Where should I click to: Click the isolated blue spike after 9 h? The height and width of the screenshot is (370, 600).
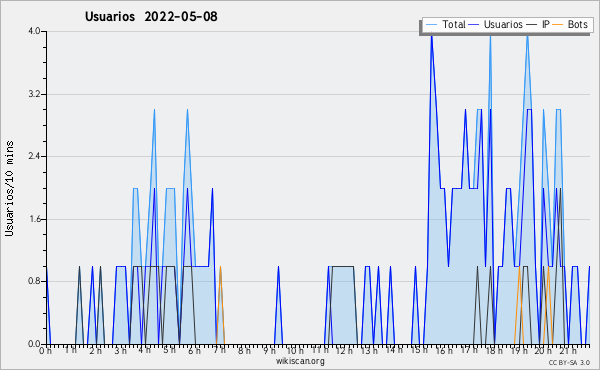[278, 305]
